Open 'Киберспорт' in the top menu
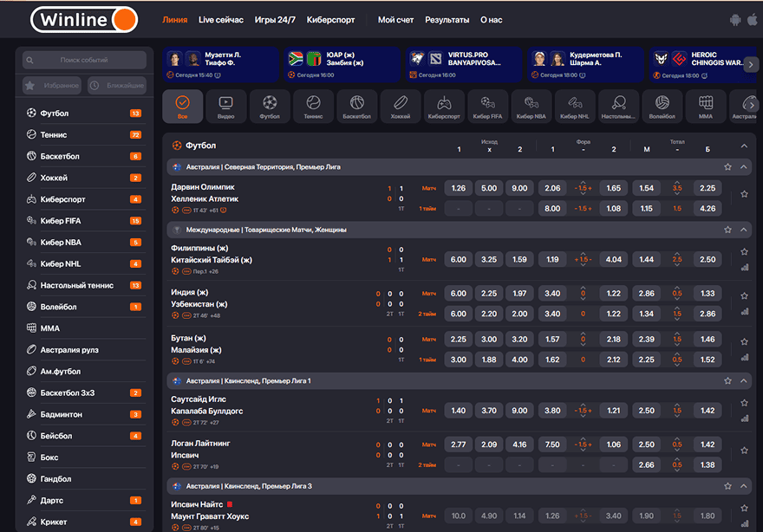 click(330, 20)
